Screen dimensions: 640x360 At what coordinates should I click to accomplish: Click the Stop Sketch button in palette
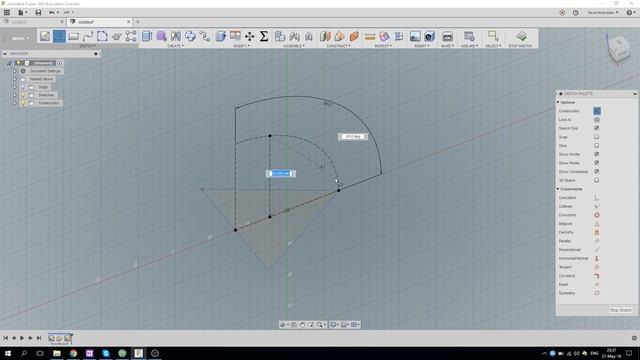620,310
